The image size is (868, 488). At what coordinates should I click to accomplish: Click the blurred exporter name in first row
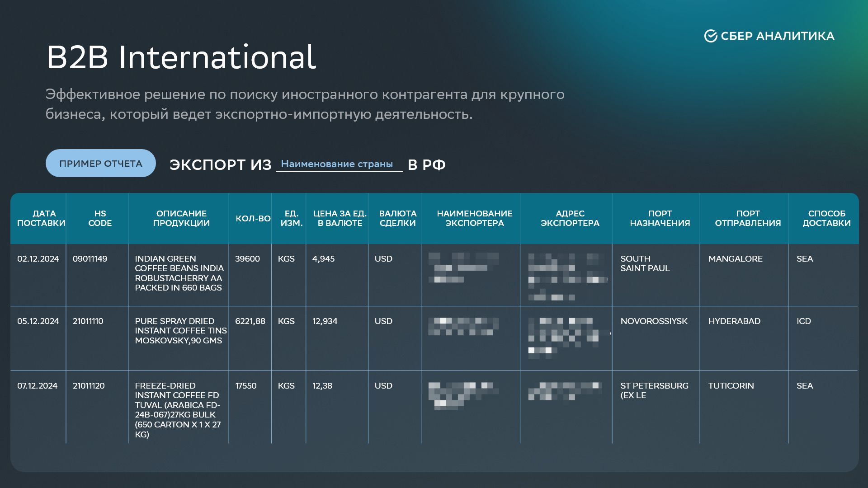[463, 268]
